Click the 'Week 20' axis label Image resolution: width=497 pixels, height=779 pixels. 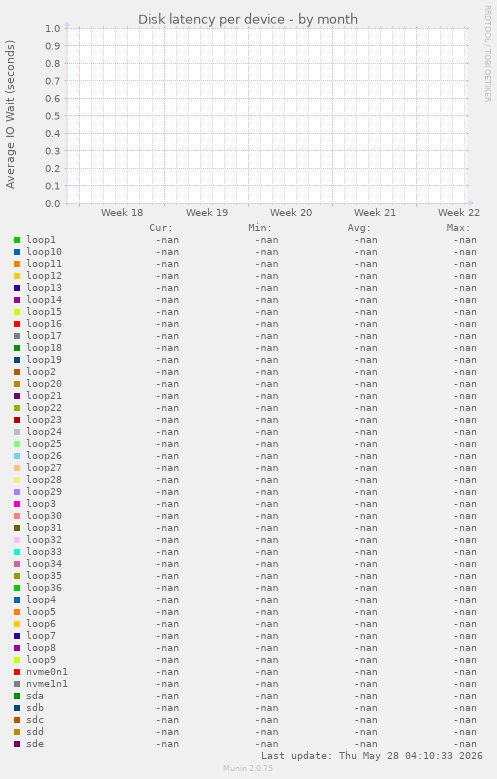coord(291,213)
